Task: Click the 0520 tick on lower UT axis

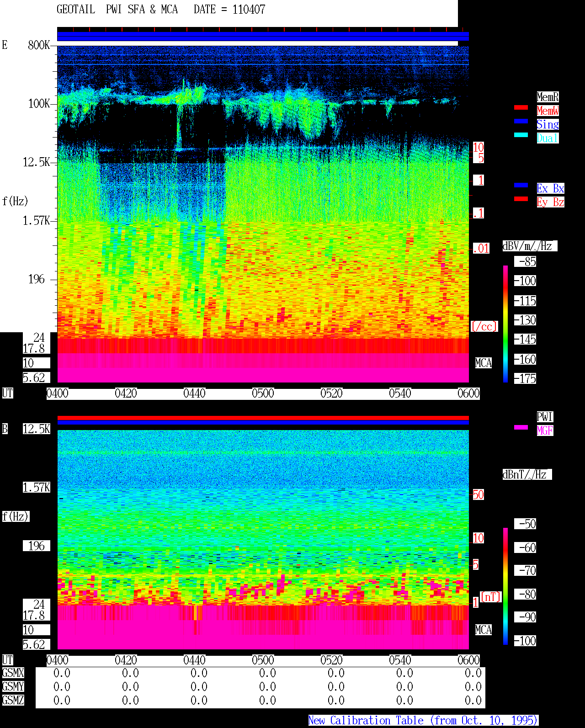Action: [x=331, y=660]
